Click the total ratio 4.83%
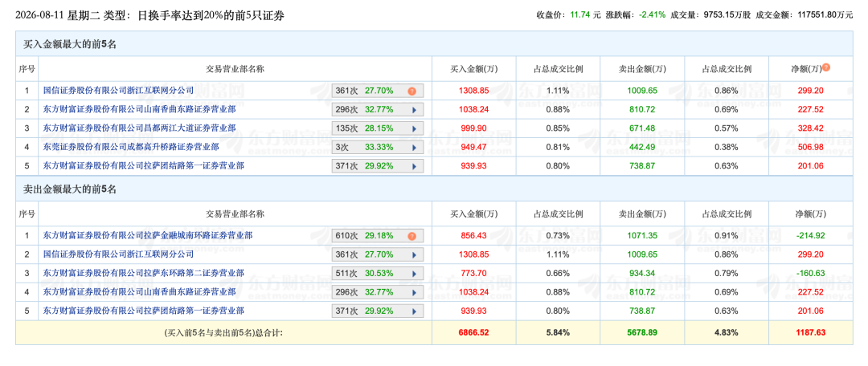 (727, 333)
